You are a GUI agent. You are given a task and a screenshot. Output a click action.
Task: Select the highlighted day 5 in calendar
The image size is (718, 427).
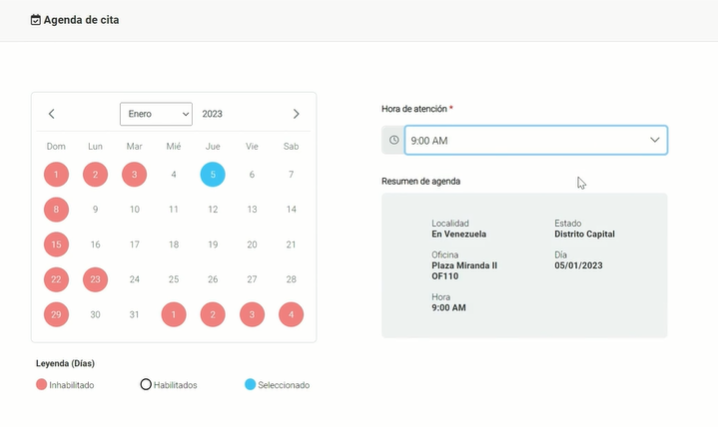tap(212, 175)
